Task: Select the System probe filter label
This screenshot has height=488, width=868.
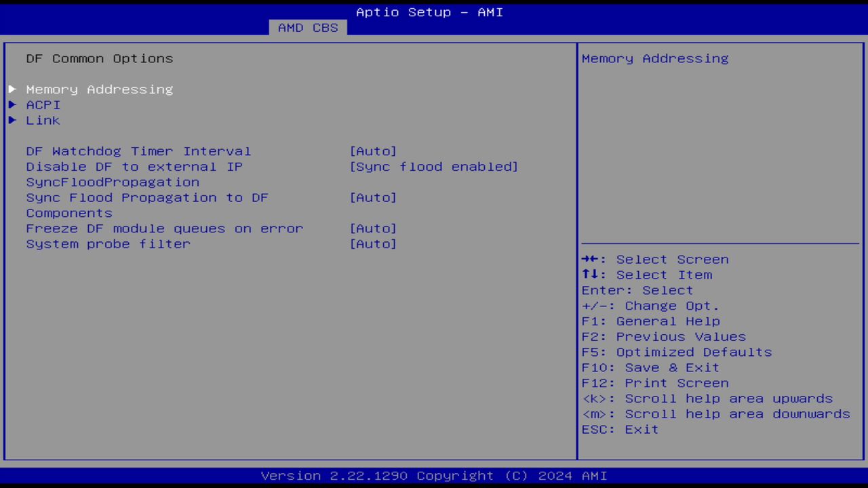Action: coord(108,244)
